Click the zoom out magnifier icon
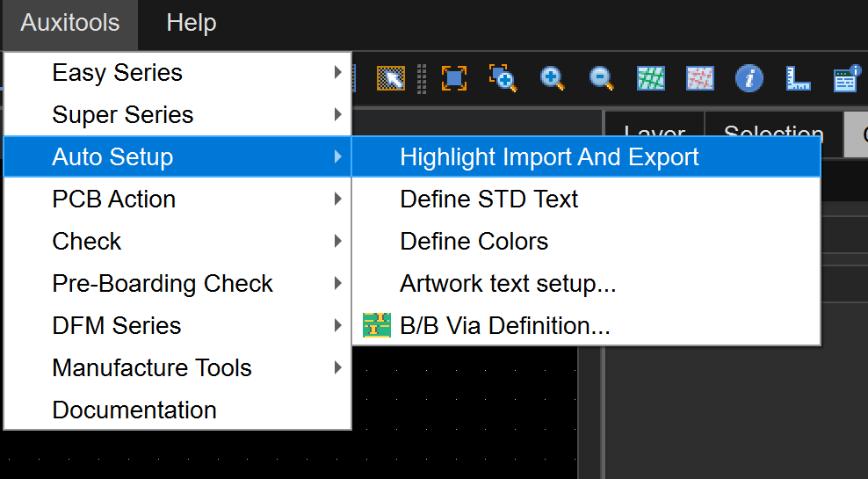This screenshot has width=868, height=479. point(602,79)
